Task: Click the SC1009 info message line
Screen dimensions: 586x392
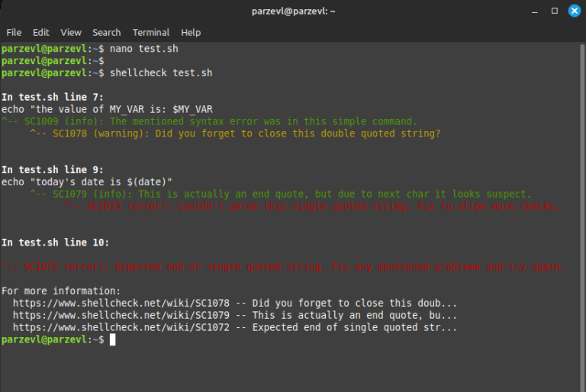Action: (x=209, y=121)
